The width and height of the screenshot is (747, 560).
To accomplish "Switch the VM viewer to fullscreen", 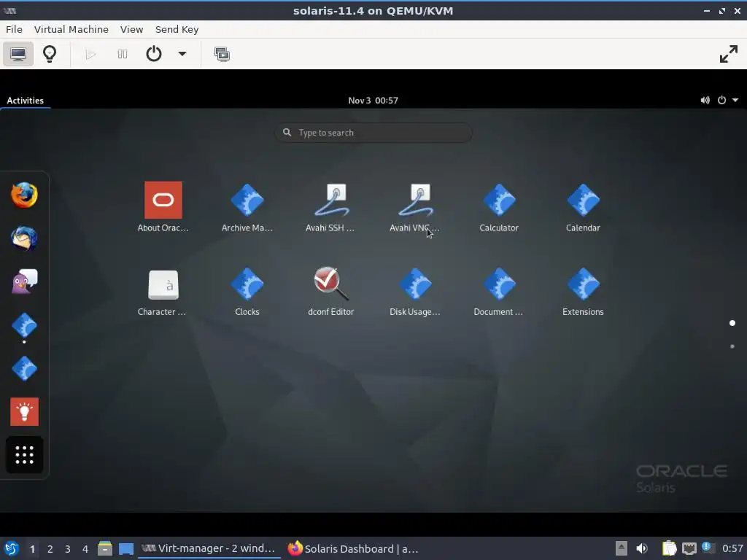I will coord(729,54).
